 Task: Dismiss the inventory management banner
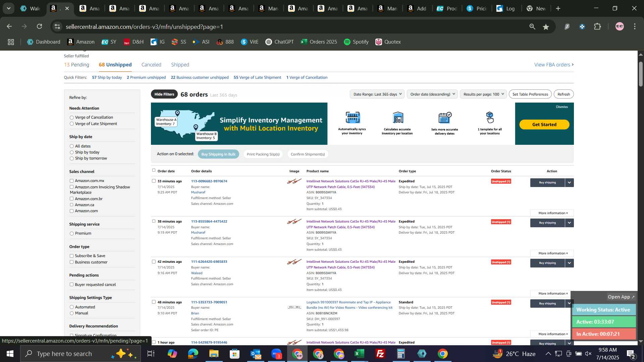[561, 107]
